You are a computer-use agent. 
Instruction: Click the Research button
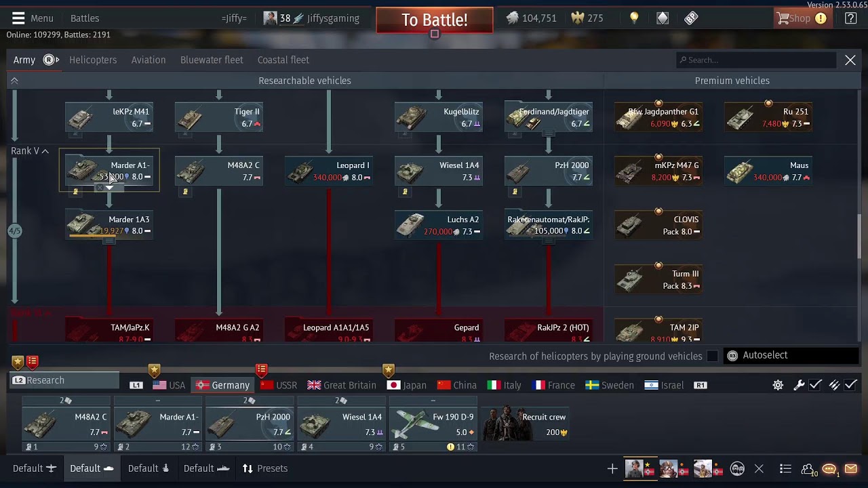click(x=64, y=380)
